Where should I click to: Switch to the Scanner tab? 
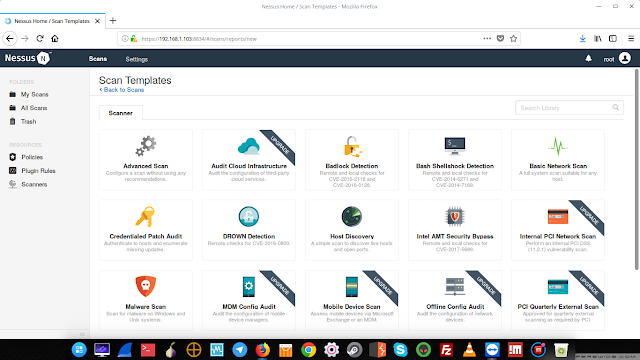[120, 113]
